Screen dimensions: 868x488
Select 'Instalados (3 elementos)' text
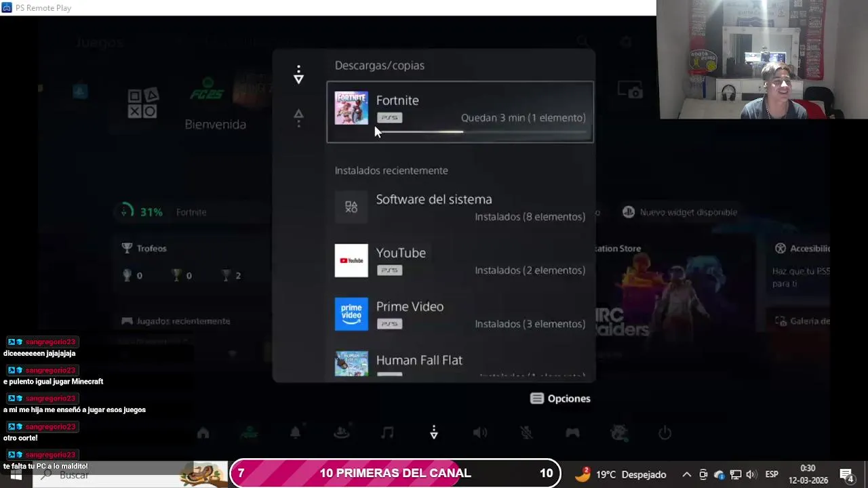pyautogui.click(x=530, y=324)
